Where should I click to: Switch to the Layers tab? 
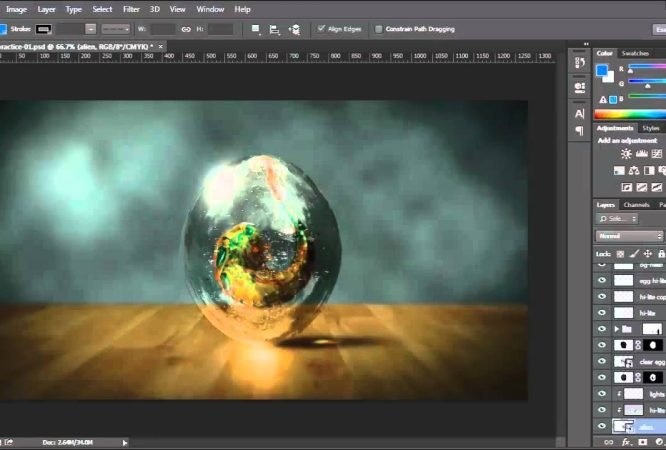[605, 205]
